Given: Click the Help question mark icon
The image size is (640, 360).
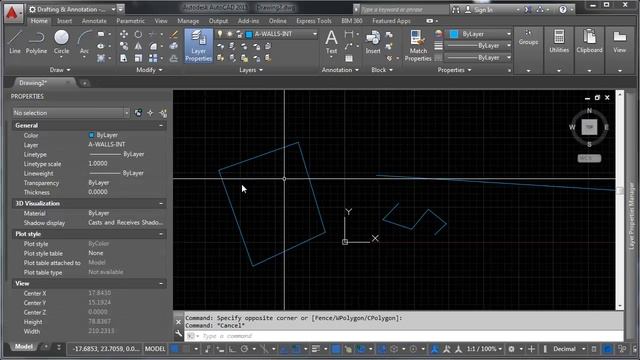Looking at the screenshot, I should tap(563, 9).
